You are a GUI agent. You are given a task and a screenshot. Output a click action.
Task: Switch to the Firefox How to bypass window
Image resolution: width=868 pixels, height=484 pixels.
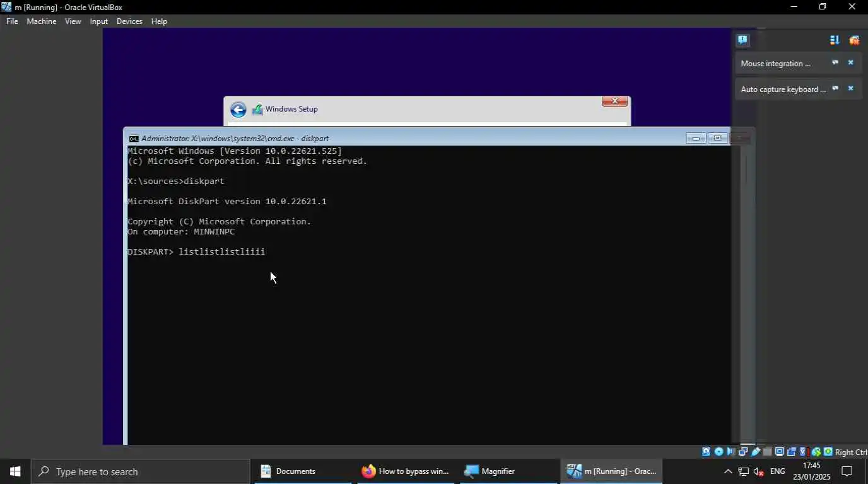point(406,471)
